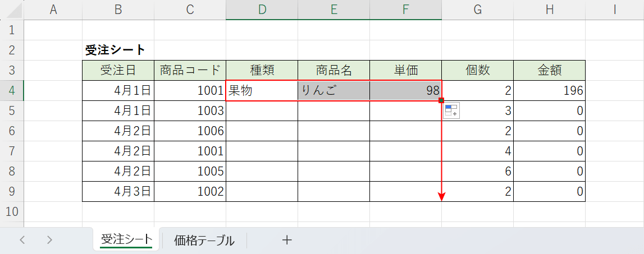Click the 金額 cell showing 196

(x=549, y=91)
